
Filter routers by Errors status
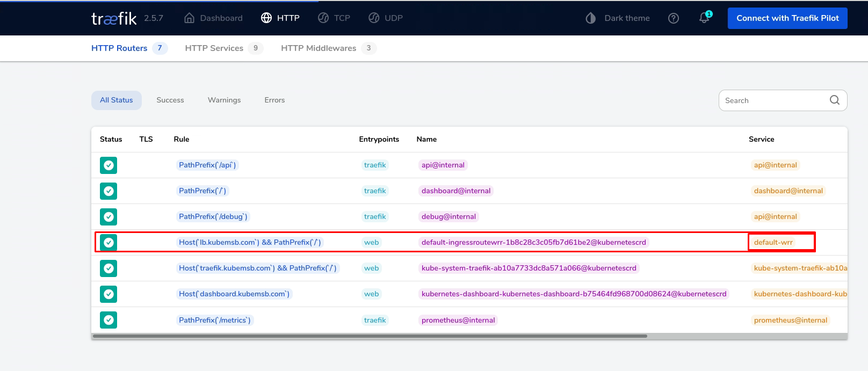[x=274, y=100]
